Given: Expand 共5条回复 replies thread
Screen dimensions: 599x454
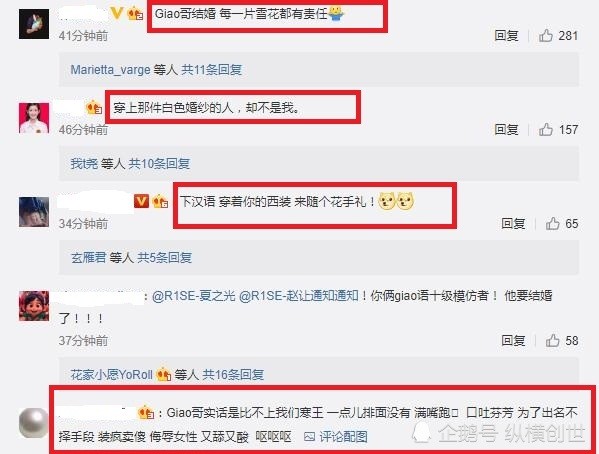Looking at the screenshot, I should (x=165, y=258).
